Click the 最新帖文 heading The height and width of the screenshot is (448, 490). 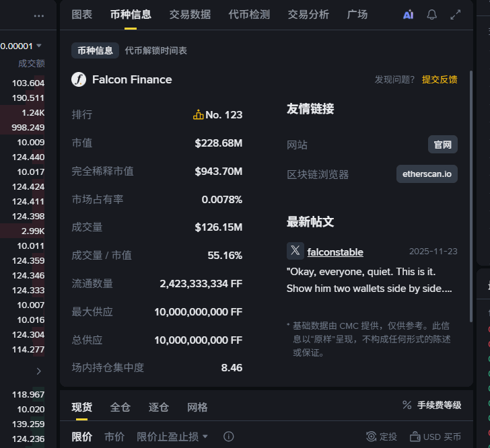(310, 222)
